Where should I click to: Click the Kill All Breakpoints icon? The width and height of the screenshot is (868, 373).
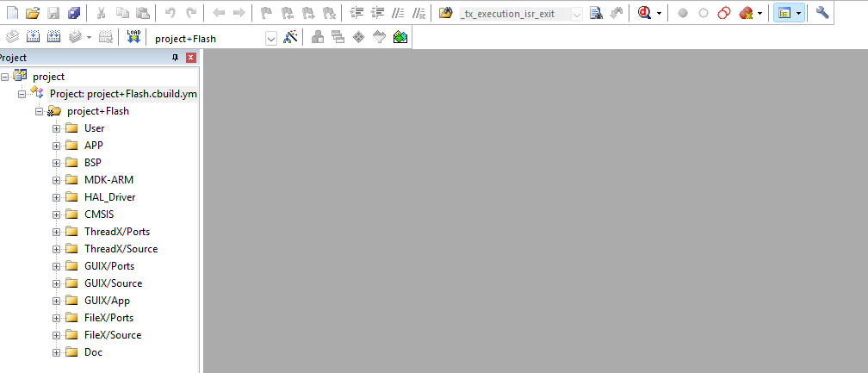tap(746, 13)
